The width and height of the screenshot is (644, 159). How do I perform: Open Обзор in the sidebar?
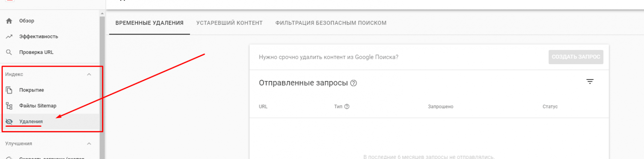coord(27,21)
